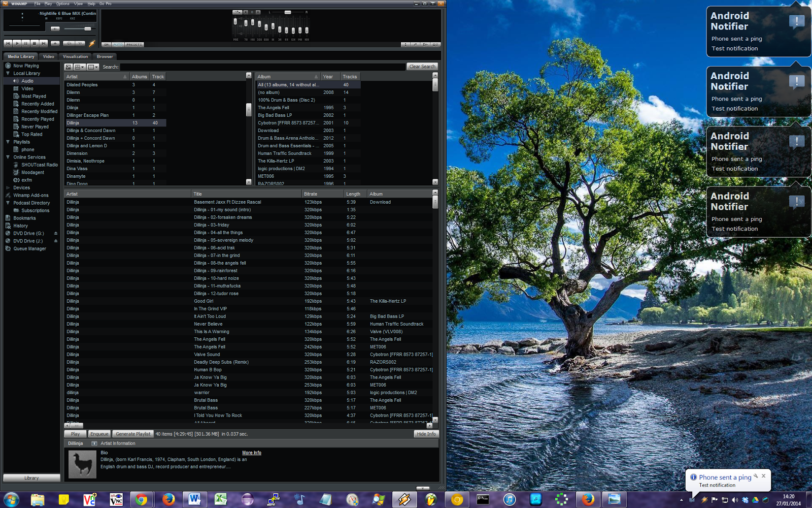Image resolution: width=812 pixels, height=508 pixels.
Task: Adjust the L/R balance slider
Action: pyautogui.click(x=288, y=12)
